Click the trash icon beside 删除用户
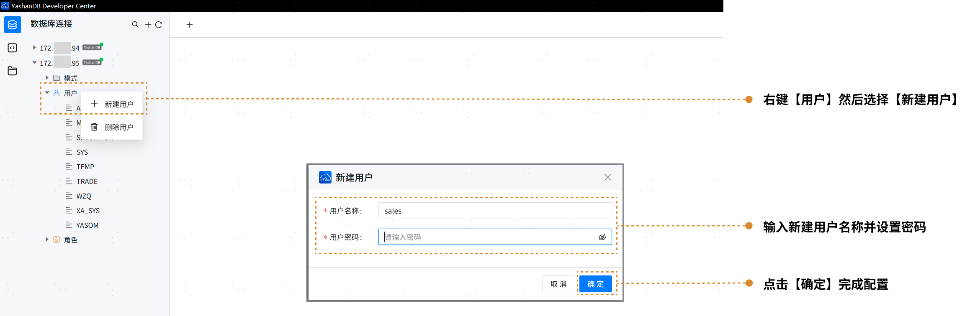The width and height of the screenshot is (980, 316). [95, 127]
